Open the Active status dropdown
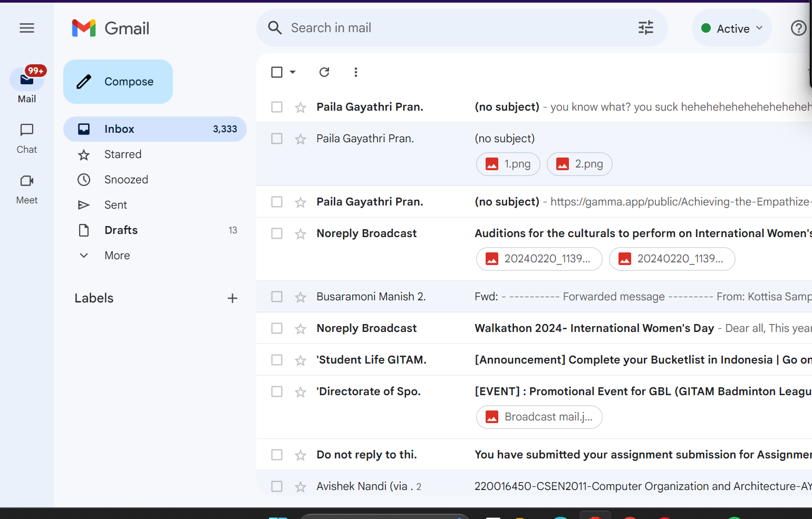Image resolution: width=812 pixels, height=519 pixels. pyautogui.click(x=732, y=28)
